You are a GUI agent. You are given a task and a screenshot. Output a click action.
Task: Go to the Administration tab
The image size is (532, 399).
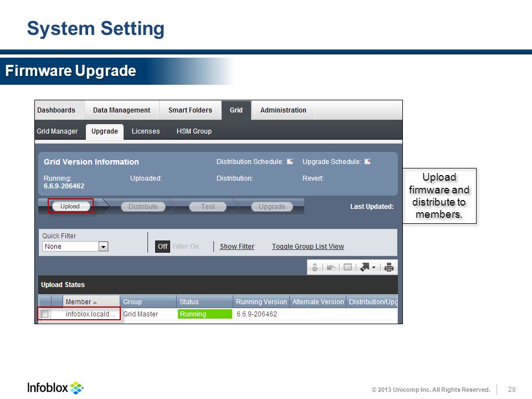tap(283, 110)
